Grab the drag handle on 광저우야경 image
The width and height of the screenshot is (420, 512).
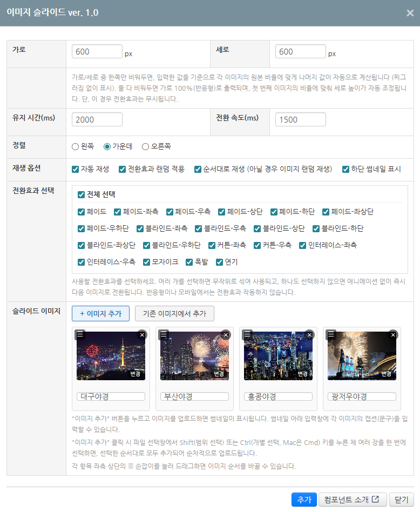(x=331, y=335)
